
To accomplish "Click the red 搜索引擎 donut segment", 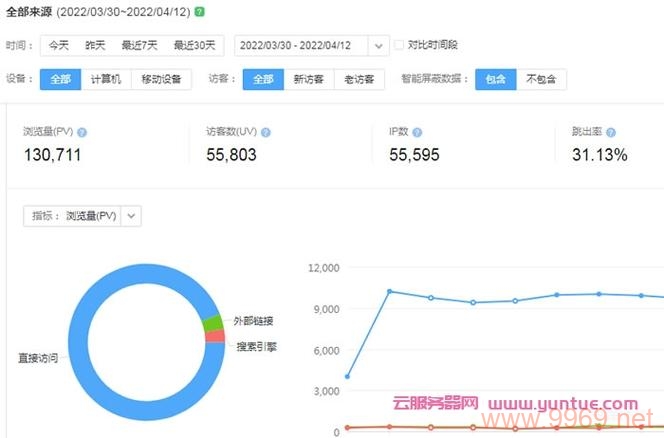I will (215, 336).
